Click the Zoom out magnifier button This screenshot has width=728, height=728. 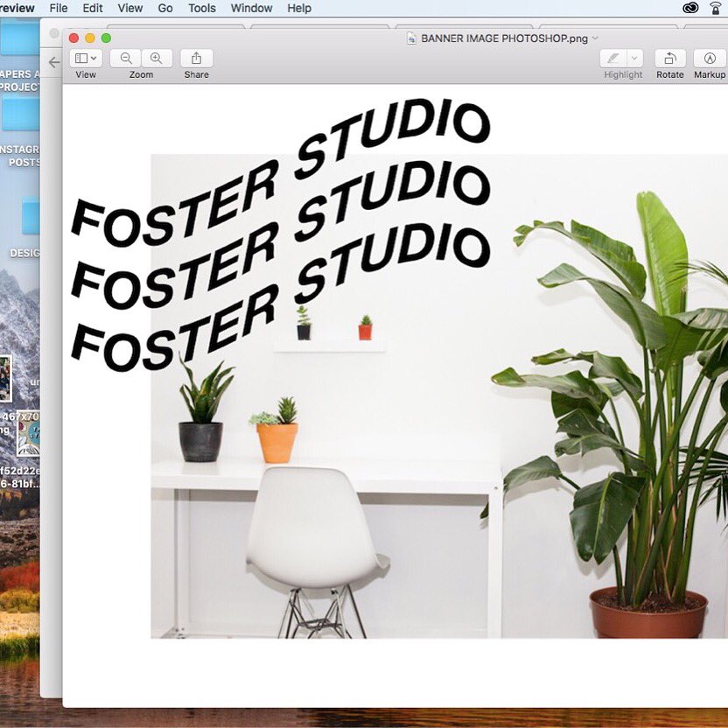tap(125, 59)
